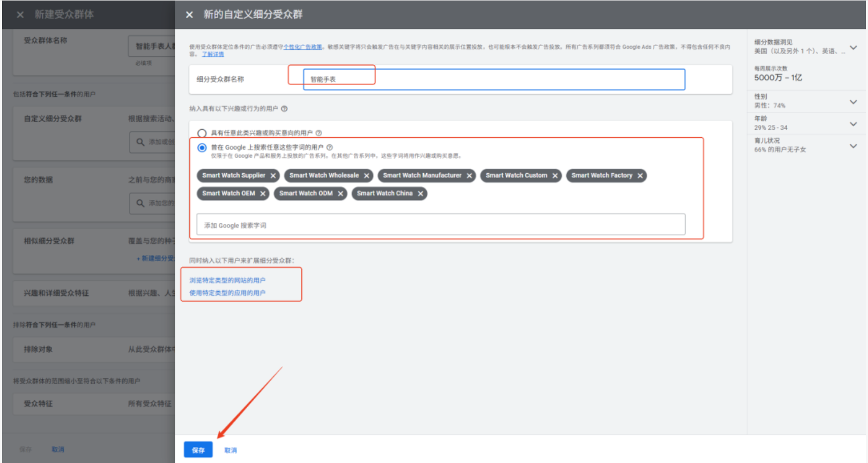The image size is (868, 463).
Task: Remove the Smart Watch Supplier keyword chip
Action: (273, 176)
